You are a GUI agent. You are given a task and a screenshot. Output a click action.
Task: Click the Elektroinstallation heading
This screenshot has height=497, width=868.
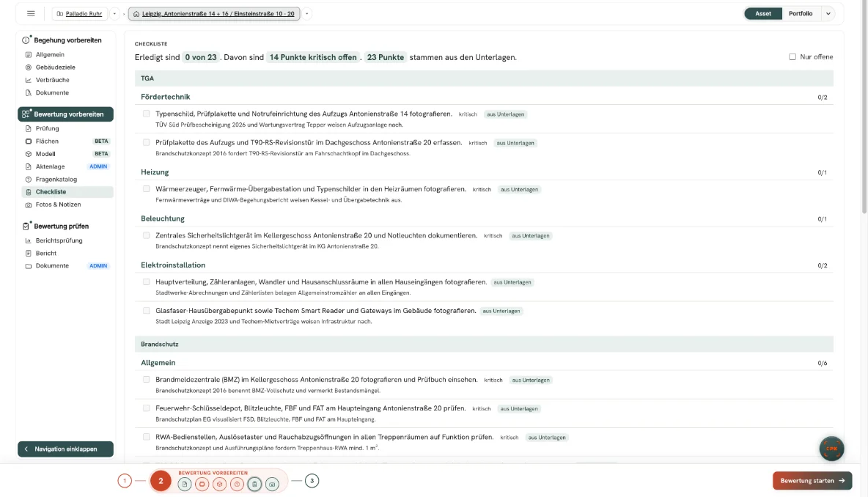[173, 265]
